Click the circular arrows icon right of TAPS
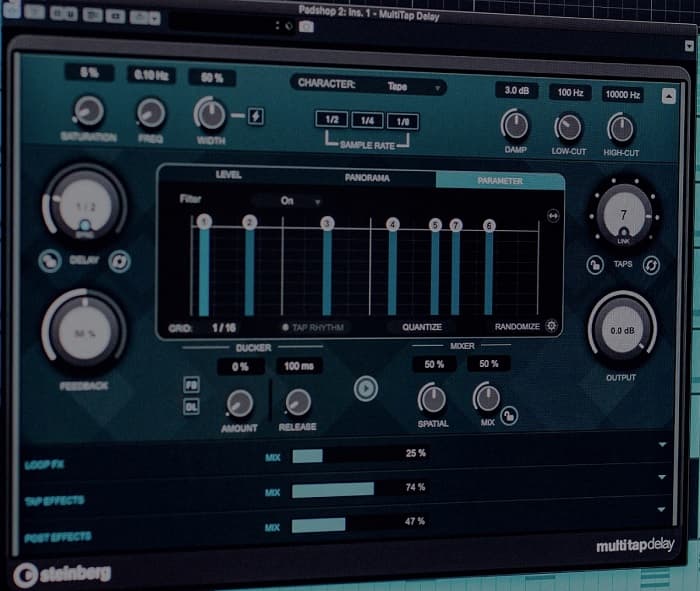Viewport: 700px width, 591px height. point(651,266)
